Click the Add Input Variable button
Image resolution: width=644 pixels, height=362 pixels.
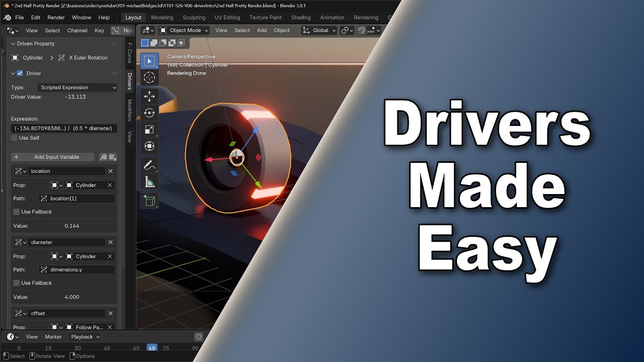point(53,157)
